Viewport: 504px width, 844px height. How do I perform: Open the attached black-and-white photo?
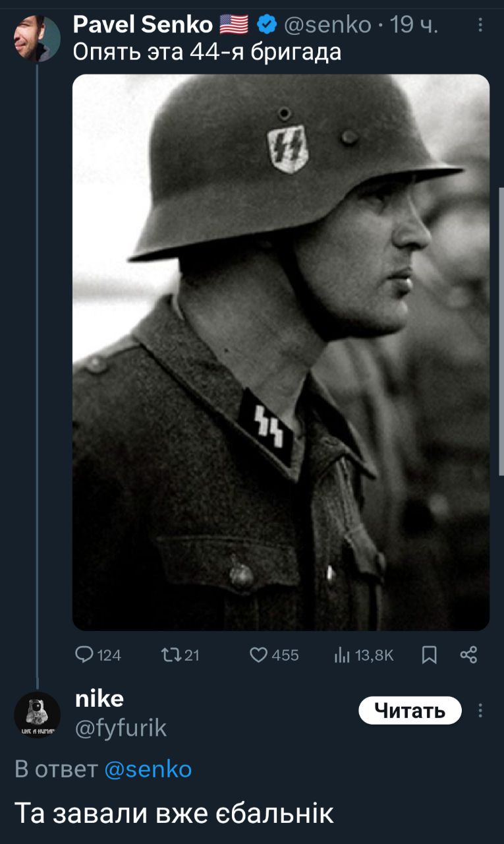pyautogui.click(x=281, y=352)
